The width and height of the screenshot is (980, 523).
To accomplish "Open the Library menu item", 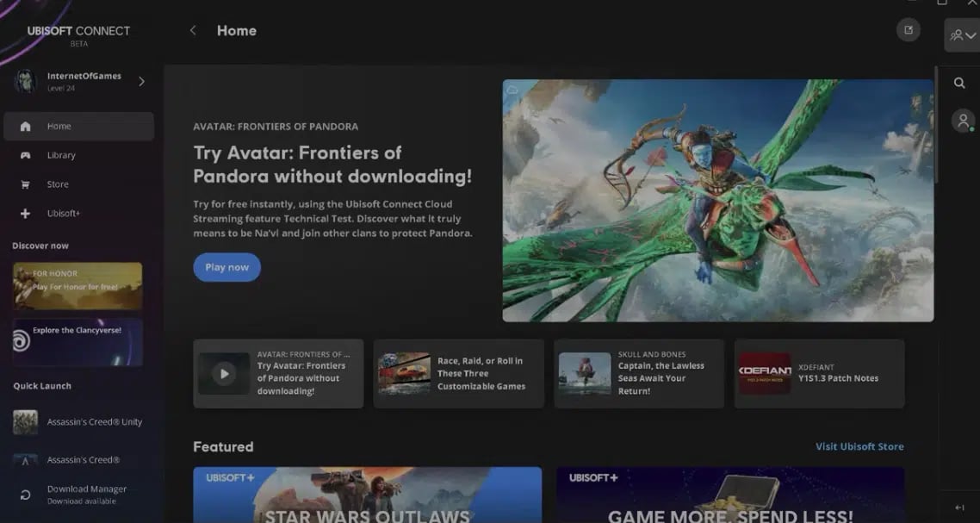I will coord(78,155).
